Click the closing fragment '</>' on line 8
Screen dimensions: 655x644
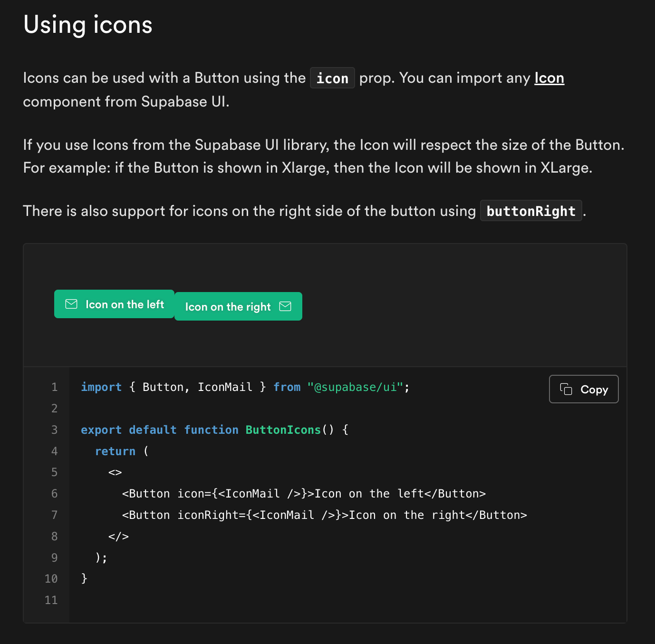coord(118,537)
